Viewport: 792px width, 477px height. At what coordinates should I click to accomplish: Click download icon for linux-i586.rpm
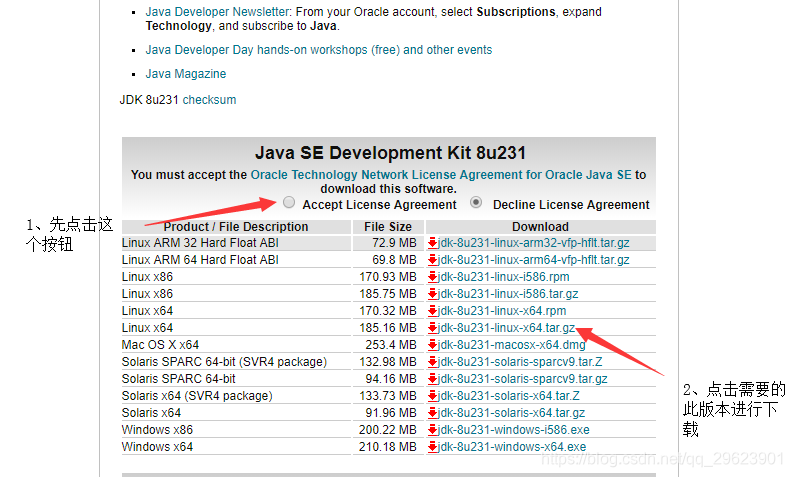[x=432, y=277]
